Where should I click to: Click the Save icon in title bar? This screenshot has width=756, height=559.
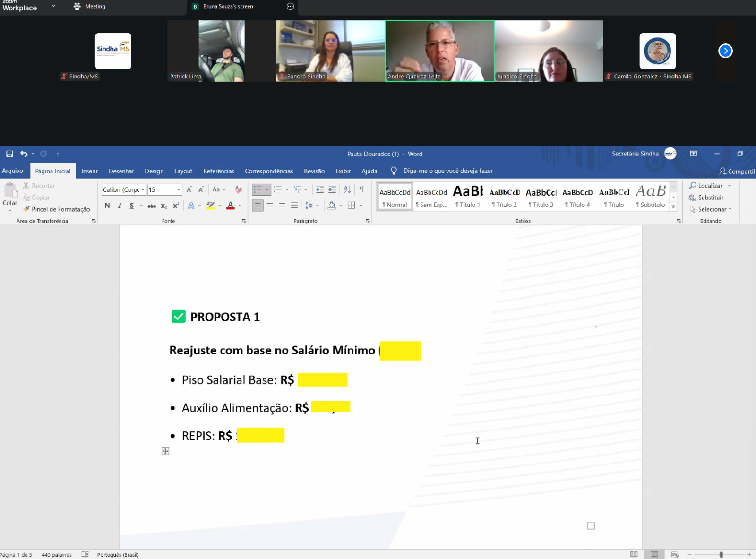[9, 154]
